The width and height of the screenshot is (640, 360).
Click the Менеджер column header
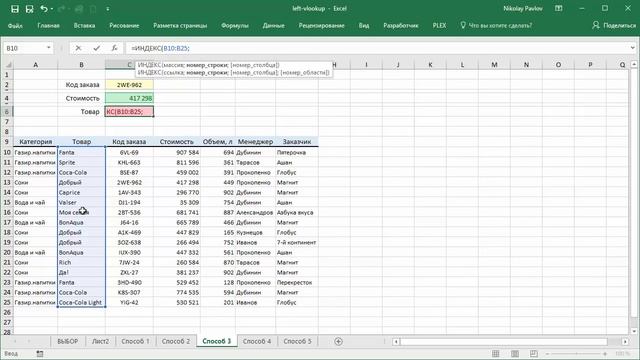click(255, 142)
